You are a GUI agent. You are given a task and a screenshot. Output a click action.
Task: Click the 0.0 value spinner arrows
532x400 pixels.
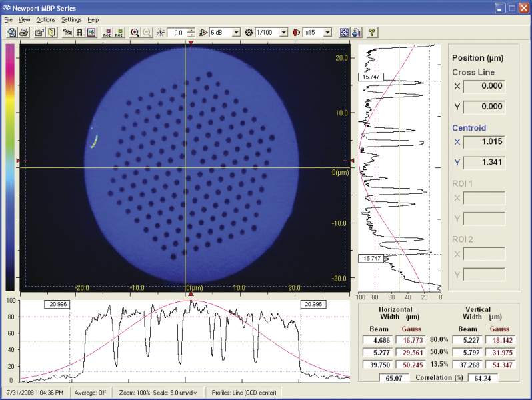191,32
